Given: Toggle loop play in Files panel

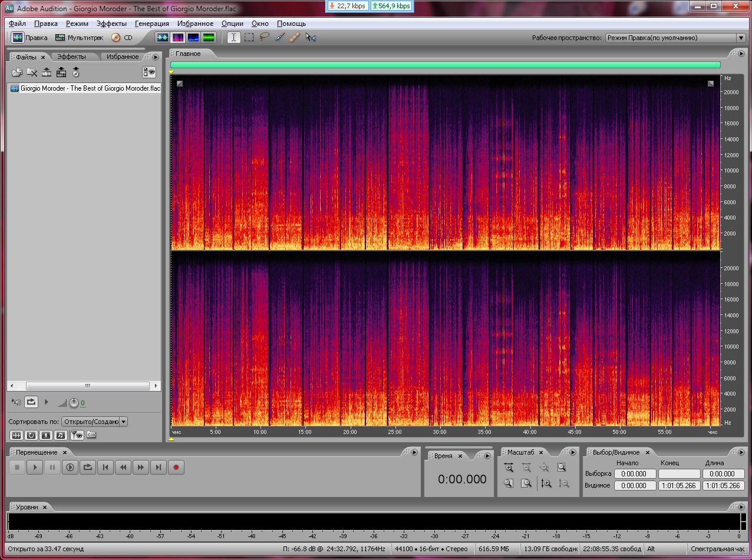Looking at the screenshot, I should point(31,402).
